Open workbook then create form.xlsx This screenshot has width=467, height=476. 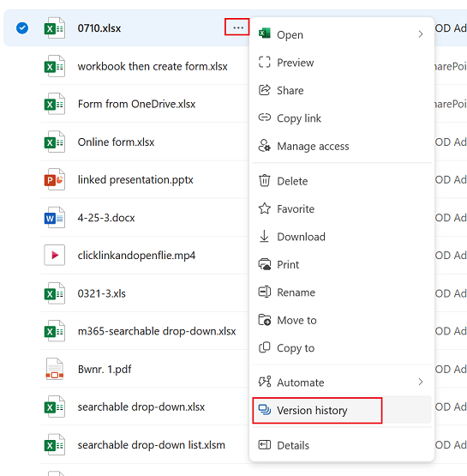tap(153, 66)
